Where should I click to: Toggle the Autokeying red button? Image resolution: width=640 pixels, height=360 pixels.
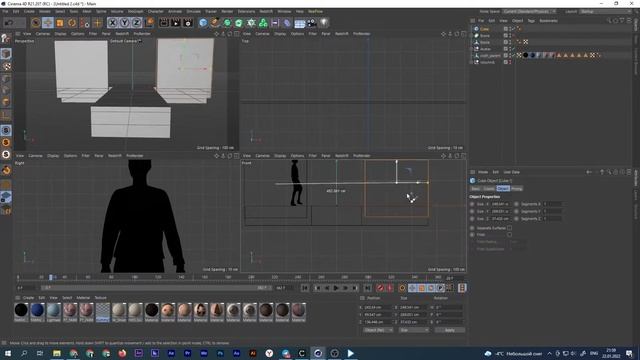(390, 288)
